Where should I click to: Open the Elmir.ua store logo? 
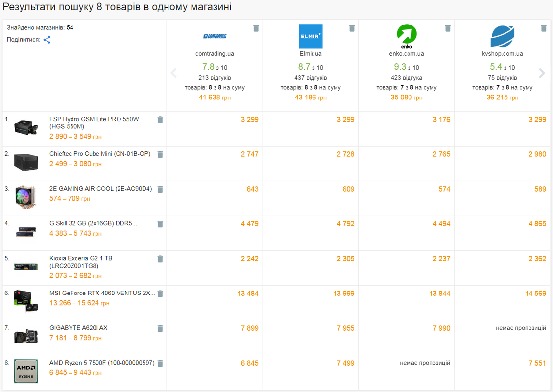tap(311, 36)
